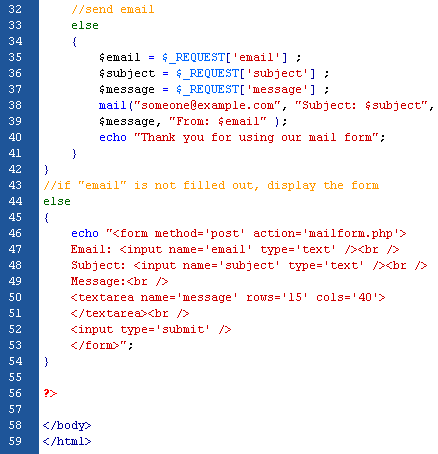Click the closing brace on line 54
Screen dimensions: 438x454
pyautogui.click(x=46, y=362)
